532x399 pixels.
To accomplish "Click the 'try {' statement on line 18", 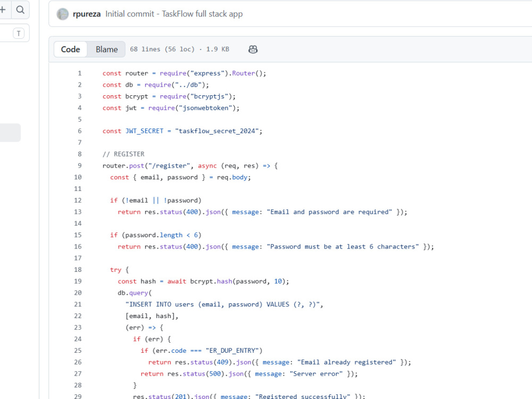I will pyautogui.click(x=119, y=270).
